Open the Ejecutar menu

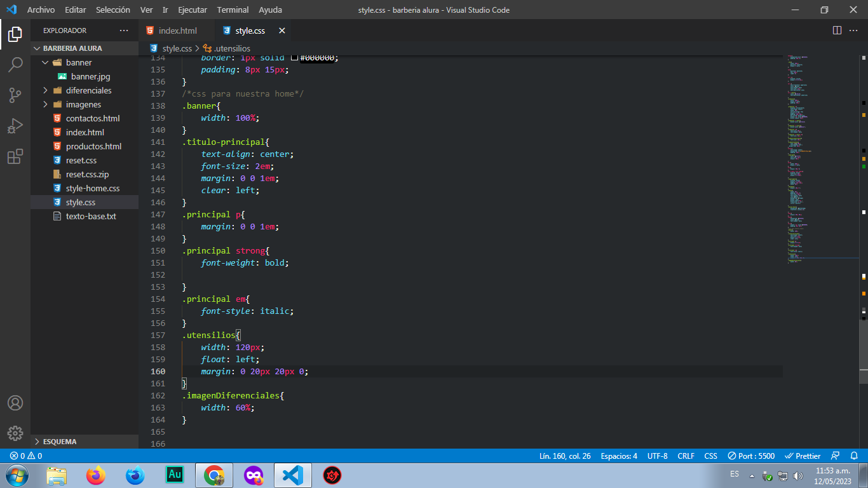[x=193, y=10]
